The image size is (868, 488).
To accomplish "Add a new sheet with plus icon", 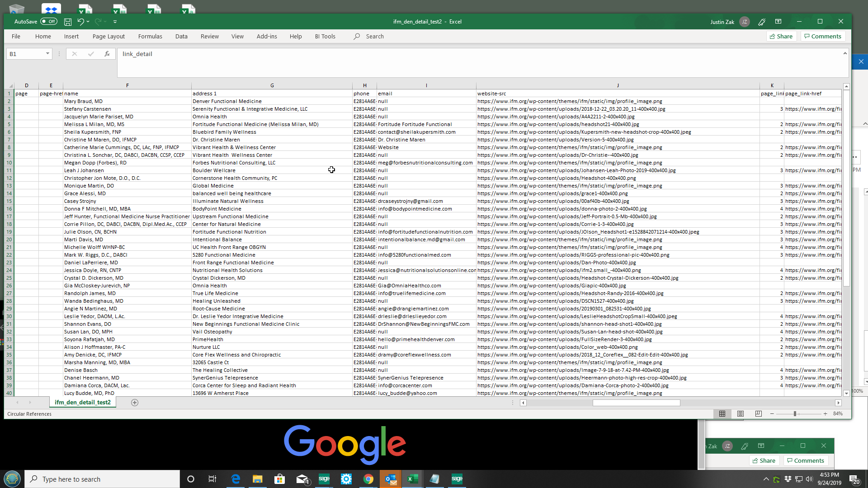I will tap(134, 403).
